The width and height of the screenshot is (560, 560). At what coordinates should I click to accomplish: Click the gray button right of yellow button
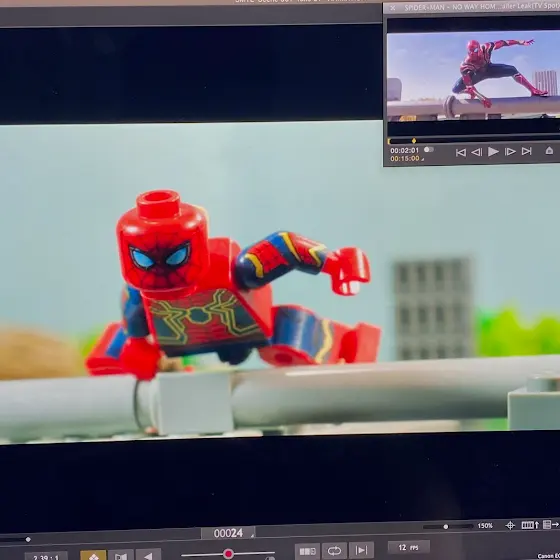click(121, 555)
